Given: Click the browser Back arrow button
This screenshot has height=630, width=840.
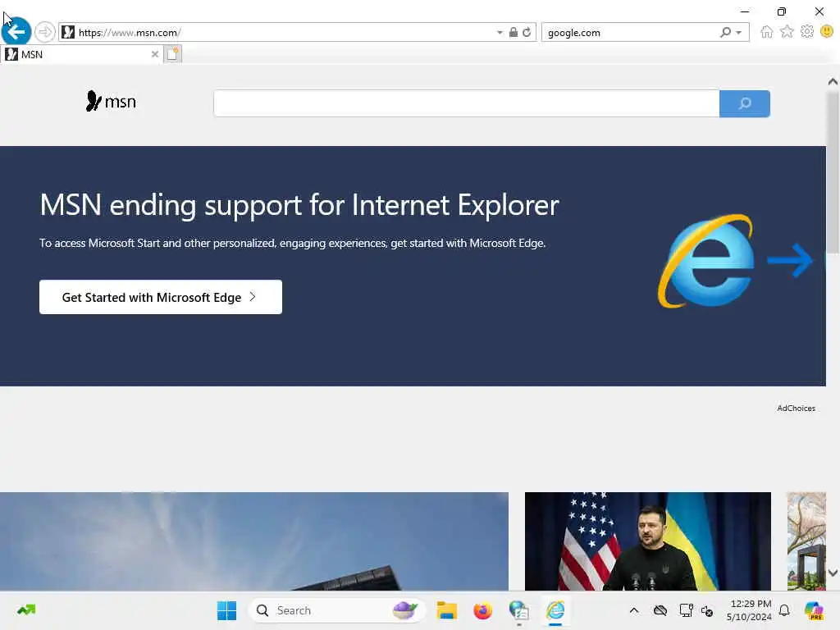Looking at the screenshot, I should (x=16, y=32).
